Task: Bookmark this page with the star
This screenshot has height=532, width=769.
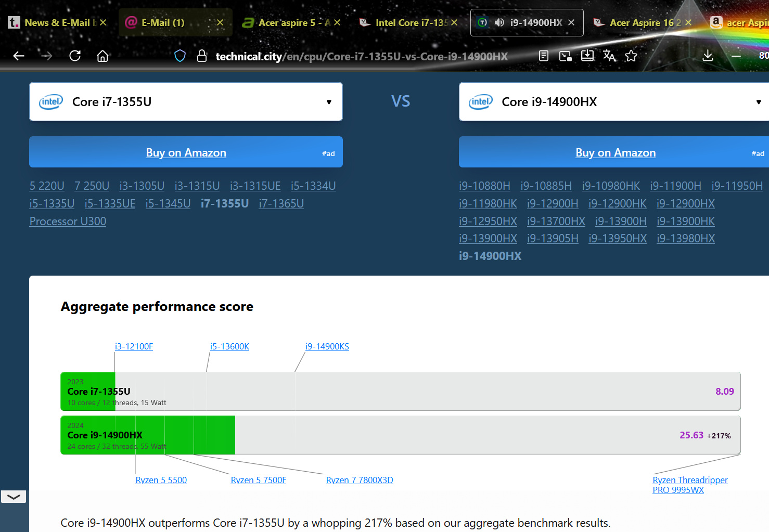Action: (631, 56)
